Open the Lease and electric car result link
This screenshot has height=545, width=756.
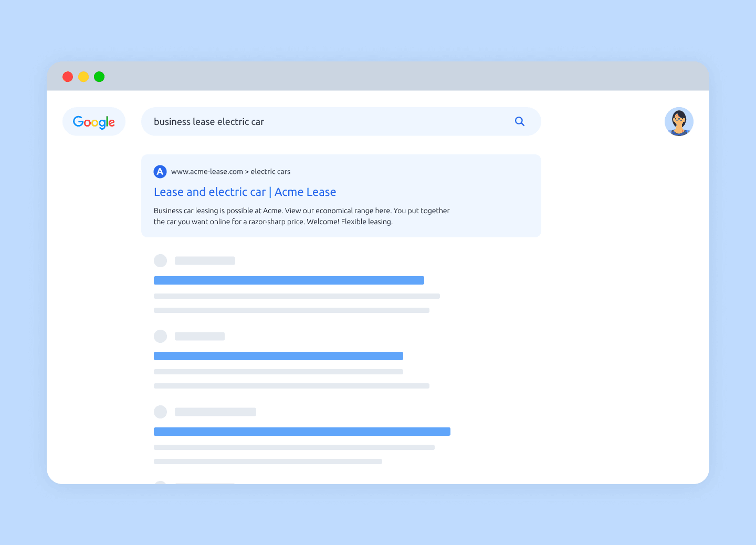[x=245, y=192]
